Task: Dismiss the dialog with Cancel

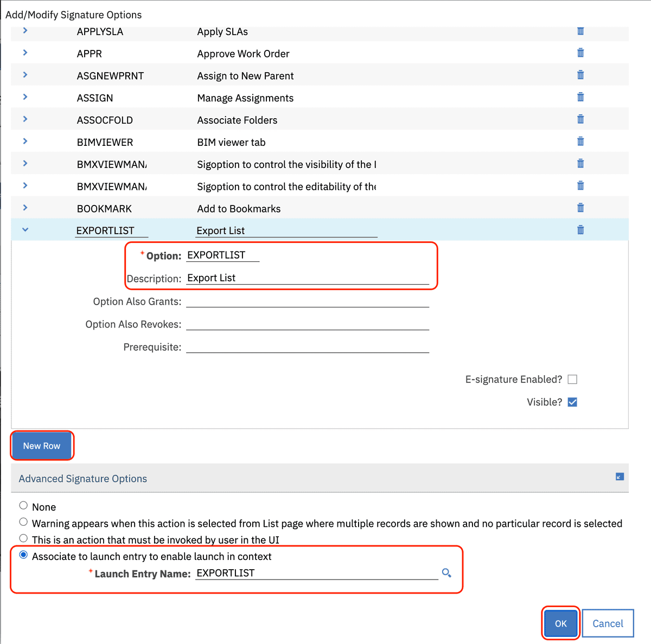Action: pyautogui.click(x=607, y=623)
